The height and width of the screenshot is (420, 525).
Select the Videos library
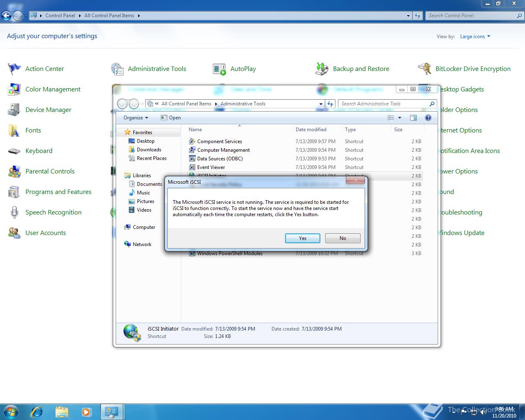(x=144, y=210)
